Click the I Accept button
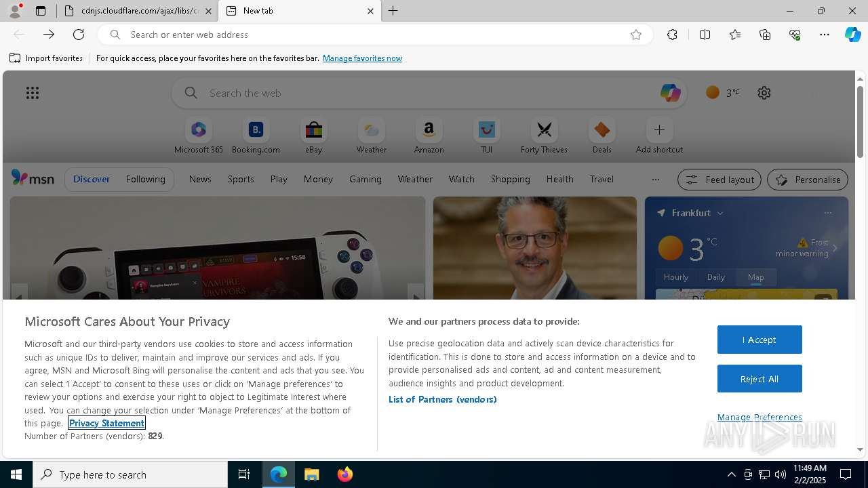The height and width of the screenshot is (488, 868). [x=759, y=340]
